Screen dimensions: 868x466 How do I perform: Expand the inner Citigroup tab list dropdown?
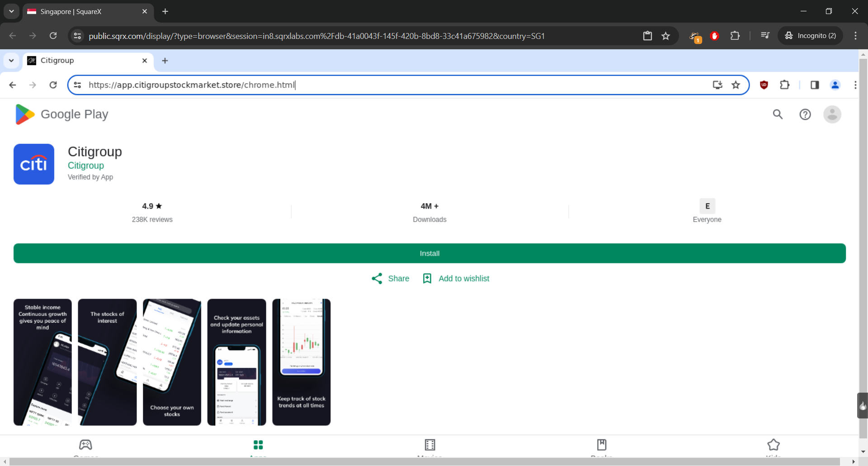11,61
